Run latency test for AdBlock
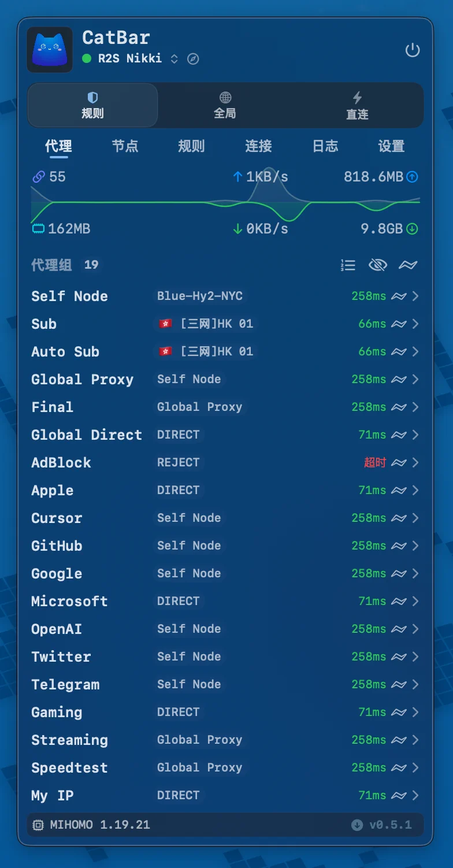This screenshot has width=453, height=868. [x=399, y=463]
